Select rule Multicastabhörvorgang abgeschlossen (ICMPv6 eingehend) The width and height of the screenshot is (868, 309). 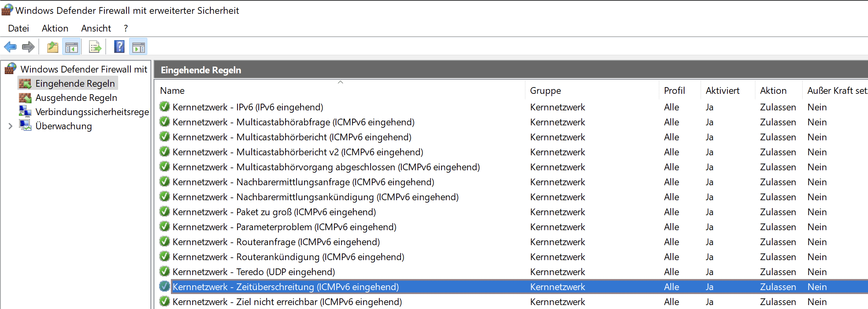pyautogui.click(x=326, y=167)
